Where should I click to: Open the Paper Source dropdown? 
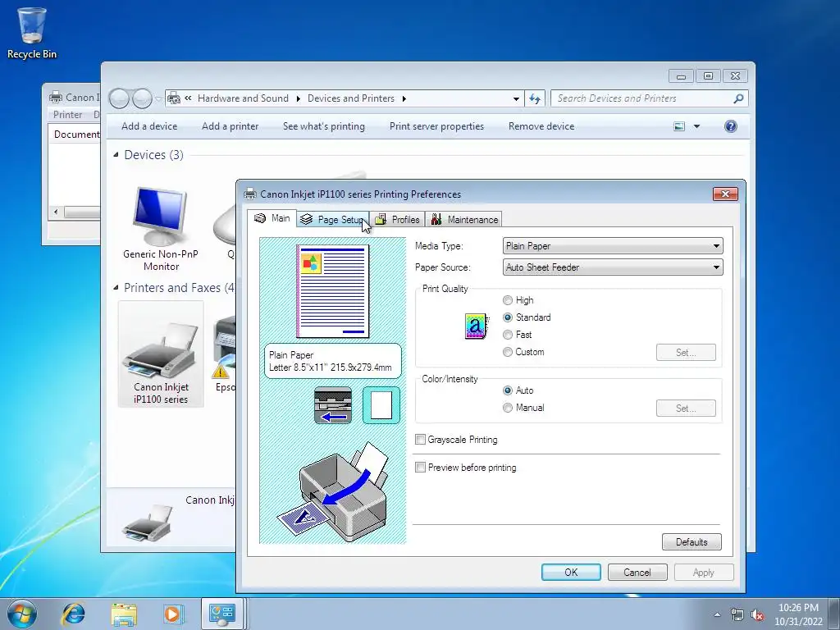(612, 267)
